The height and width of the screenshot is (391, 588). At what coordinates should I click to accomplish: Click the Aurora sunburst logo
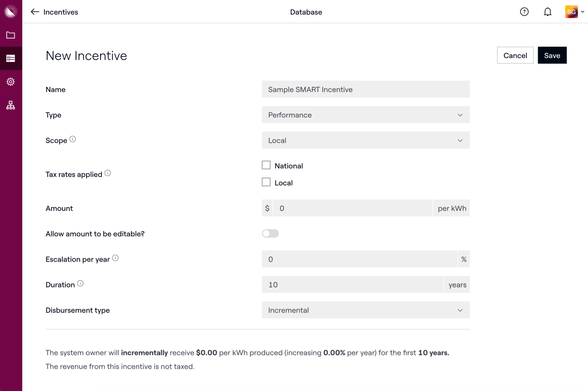click(x=11, y=11)
